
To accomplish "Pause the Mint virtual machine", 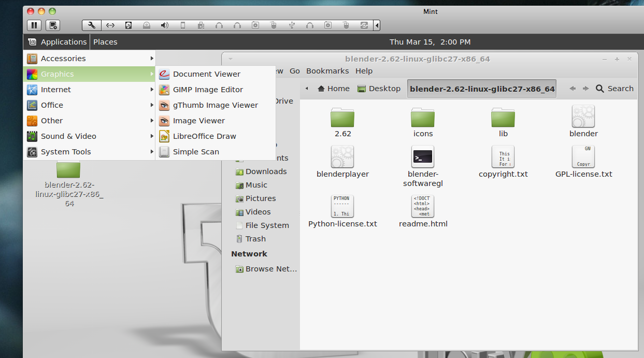I will click(34, 25).
